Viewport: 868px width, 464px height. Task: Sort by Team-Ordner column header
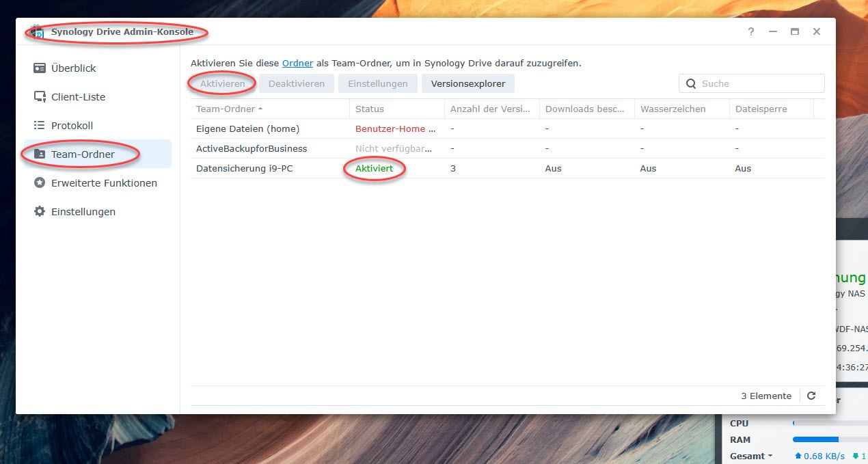tap(226, 109)
